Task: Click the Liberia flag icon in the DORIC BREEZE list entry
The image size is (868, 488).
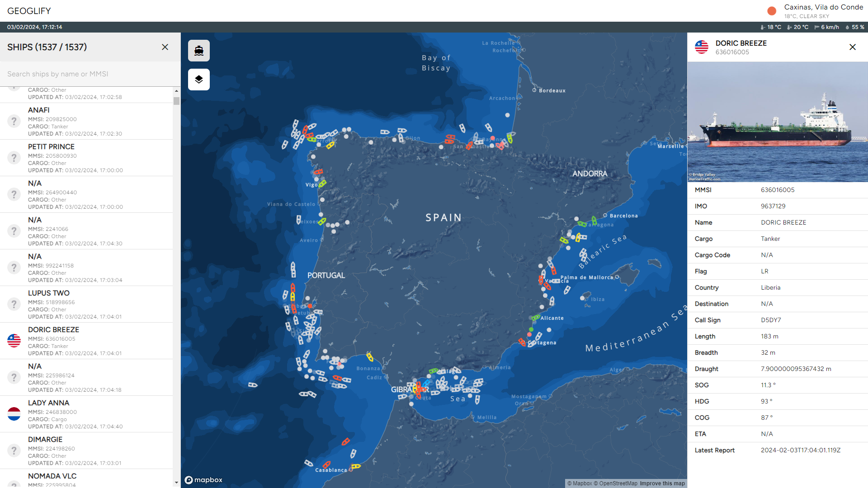Action: click(14, 341)
